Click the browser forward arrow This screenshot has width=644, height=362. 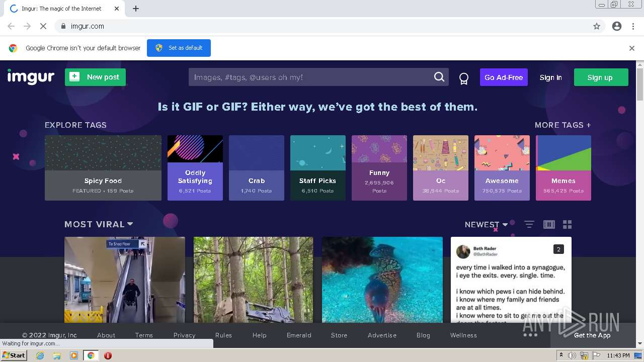click(27, 26)
